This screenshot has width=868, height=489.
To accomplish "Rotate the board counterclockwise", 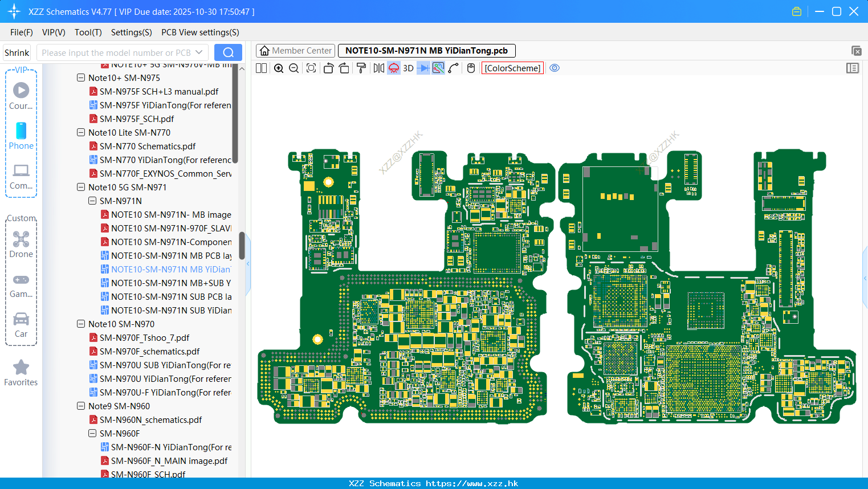I will point(328,68).
